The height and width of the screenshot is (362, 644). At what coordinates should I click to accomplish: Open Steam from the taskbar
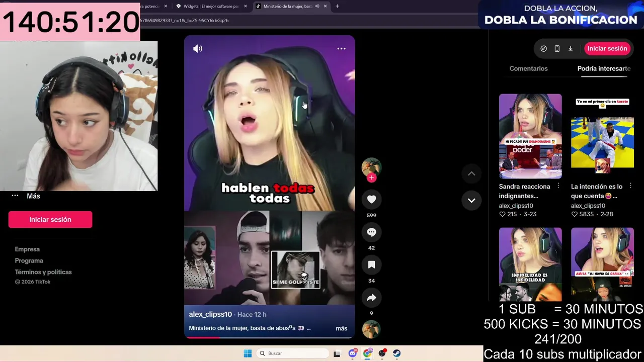click(x=397, y=353)
